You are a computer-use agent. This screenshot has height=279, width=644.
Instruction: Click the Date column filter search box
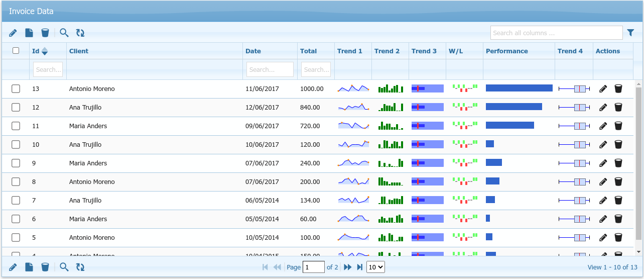pyautogui.click(x=270, y=69)
